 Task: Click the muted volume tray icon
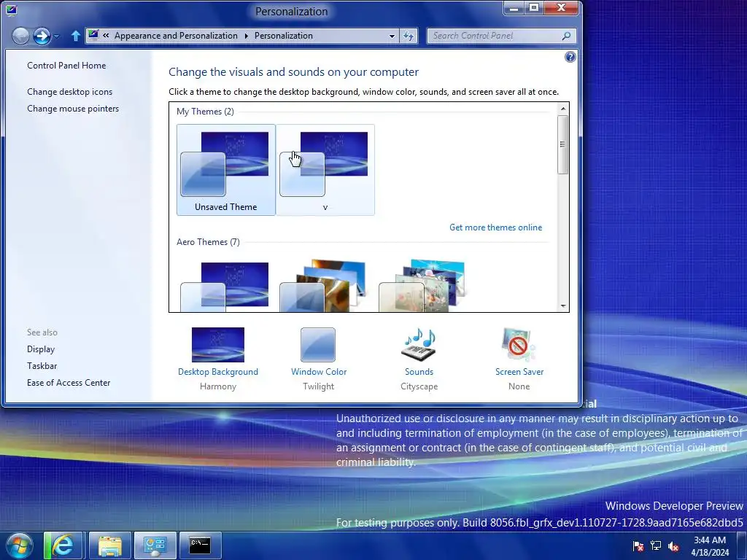coord(673,546)
